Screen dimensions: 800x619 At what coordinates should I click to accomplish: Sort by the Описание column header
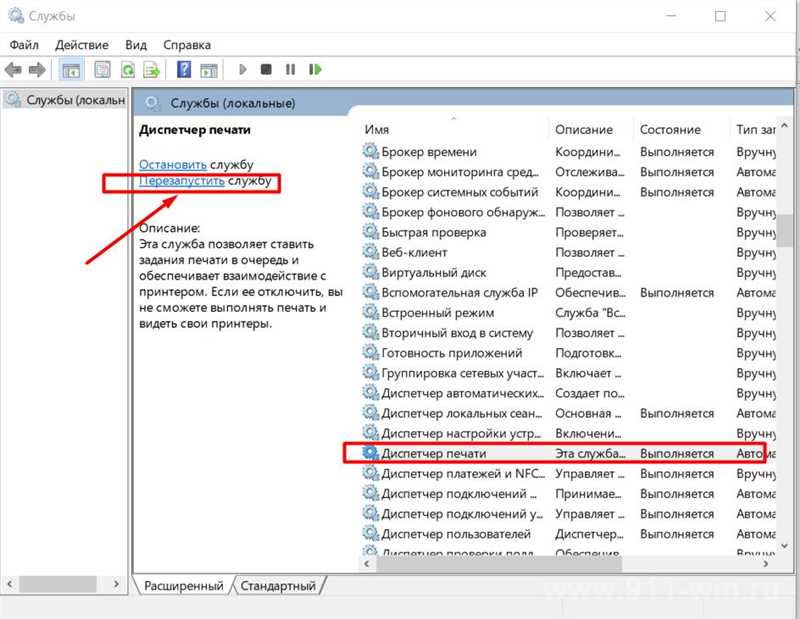584,130
